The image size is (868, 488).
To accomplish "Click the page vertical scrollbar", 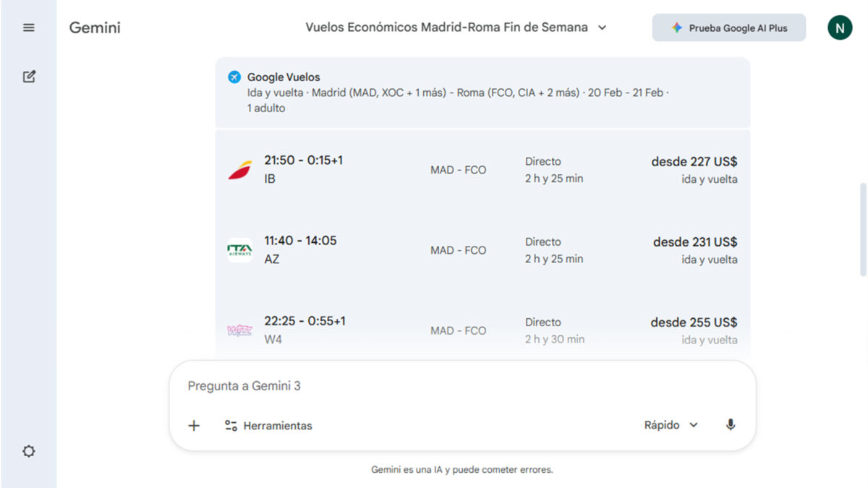I will (x=862, y=228).
